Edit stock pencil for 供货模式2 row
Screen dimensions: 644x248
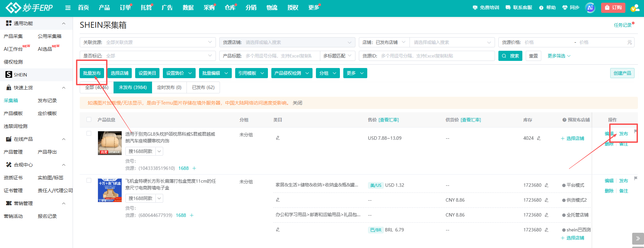coord(547,200)
